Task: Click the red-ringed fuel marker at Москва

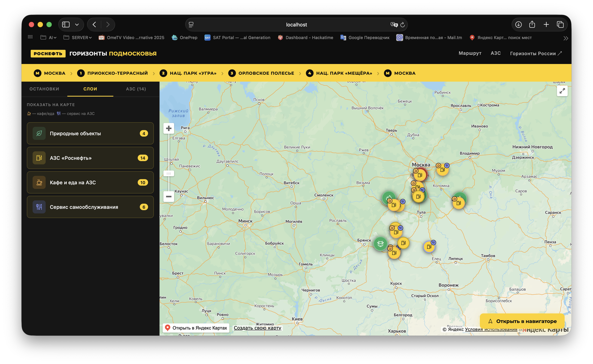Action: 420,175
